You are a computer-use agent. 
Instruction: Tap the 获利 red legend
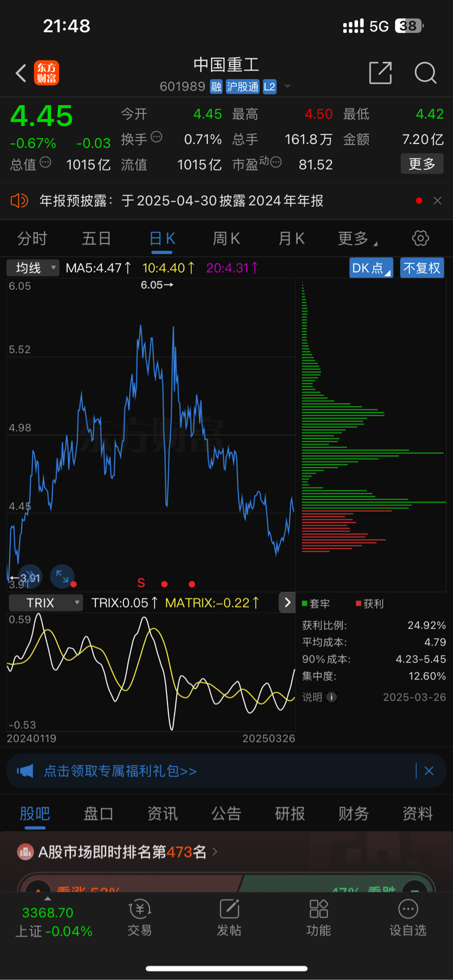(370, 604)
